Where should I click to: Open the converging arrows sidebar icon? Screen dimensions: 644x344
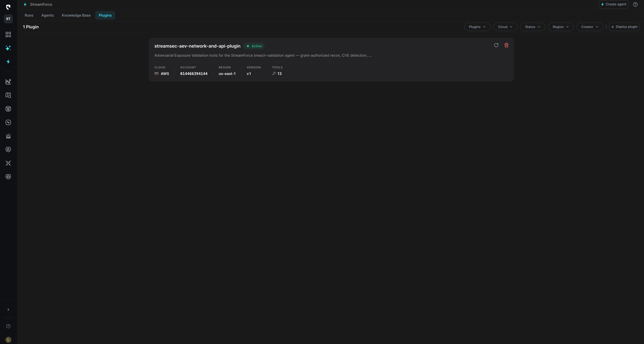click(x=8, y=163)
